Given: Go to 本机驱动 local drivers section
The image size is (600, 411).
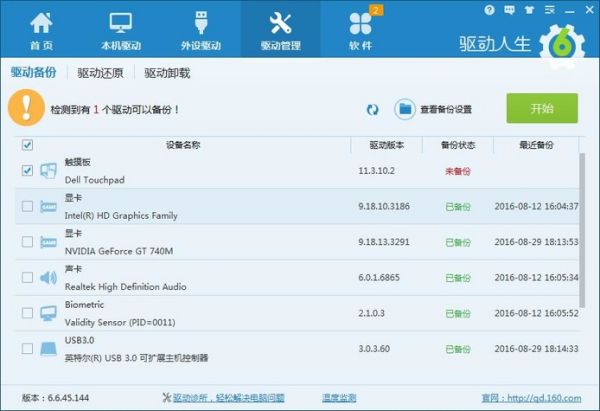Looking at the screenshot, I should pyautogui.click(x=120, y=31).
